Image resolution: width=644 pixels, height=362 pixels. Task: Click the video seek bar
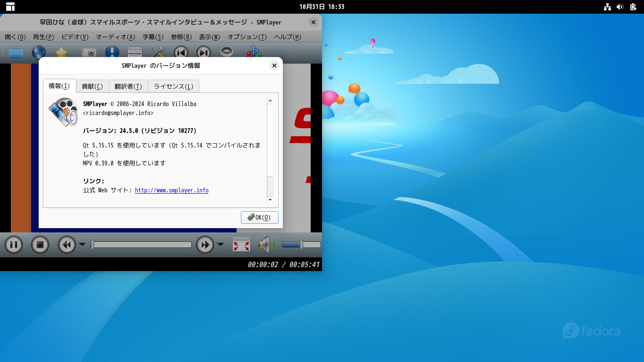click(x=141, y=245)
